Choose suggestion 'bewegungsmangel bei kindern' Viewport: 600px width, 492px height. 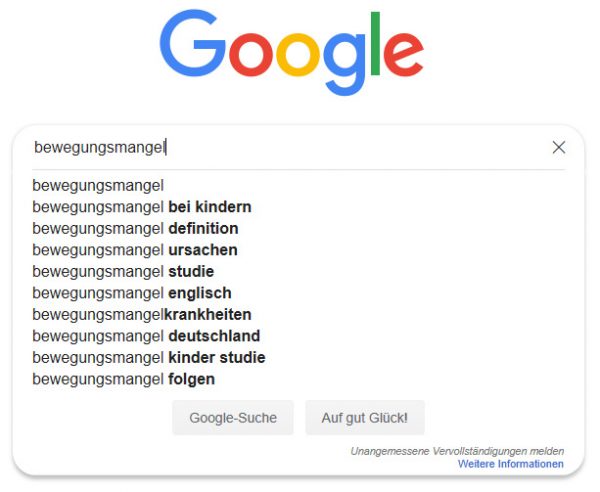141,207
